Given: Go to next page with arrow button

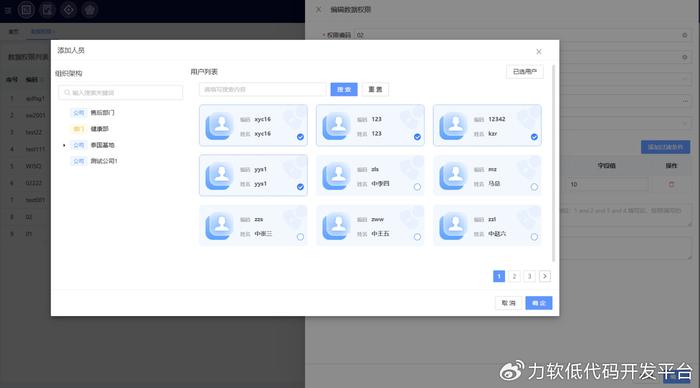Looking at the screenshot, I should click(545, 276).
